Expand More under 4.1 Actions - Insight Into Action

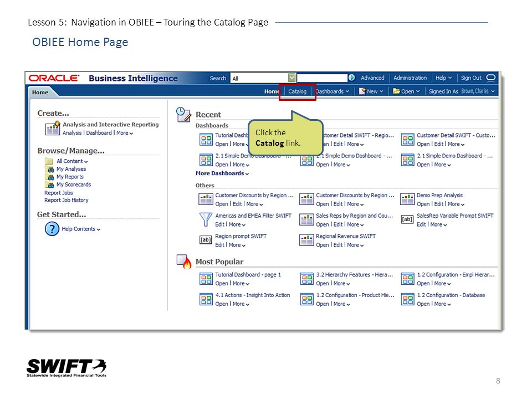point(241,304)
